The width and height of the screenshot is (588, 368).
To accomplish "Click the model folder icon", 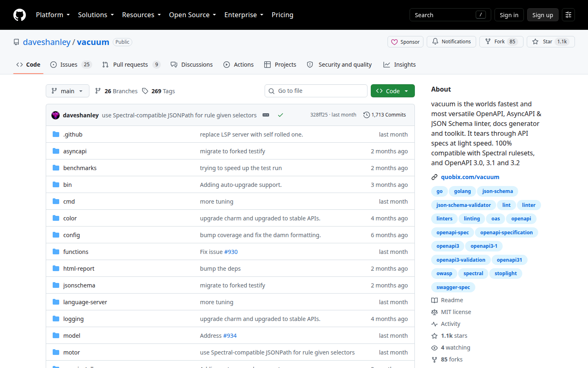I will coord(56,335).
